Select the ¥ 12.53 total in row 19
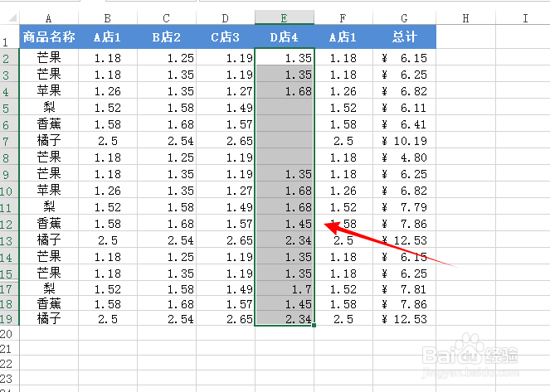This screenshot has height=392, width=550. tap(405, 318)
